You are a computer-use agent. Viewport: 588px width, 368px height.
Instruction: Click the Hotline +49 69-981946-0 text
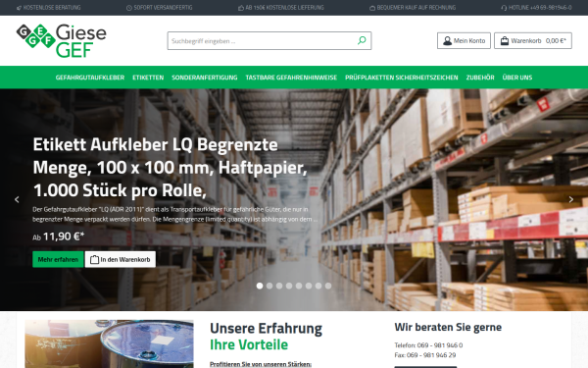(x=540, y=8)
